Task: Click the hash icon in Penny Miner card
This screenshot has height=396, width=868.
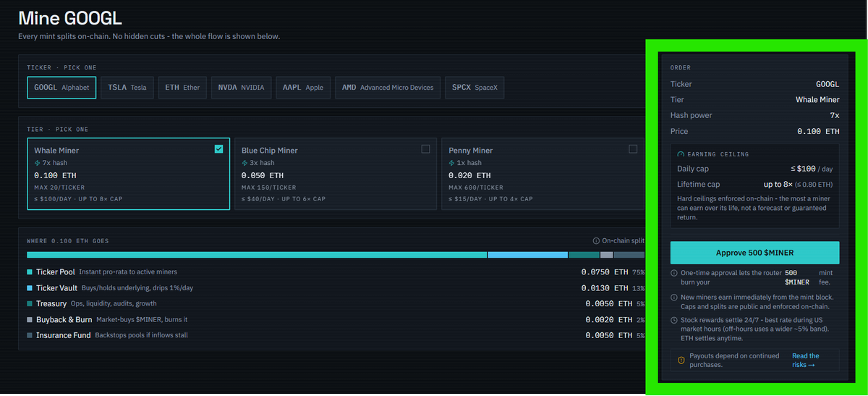Action: (x=452, y=164)
